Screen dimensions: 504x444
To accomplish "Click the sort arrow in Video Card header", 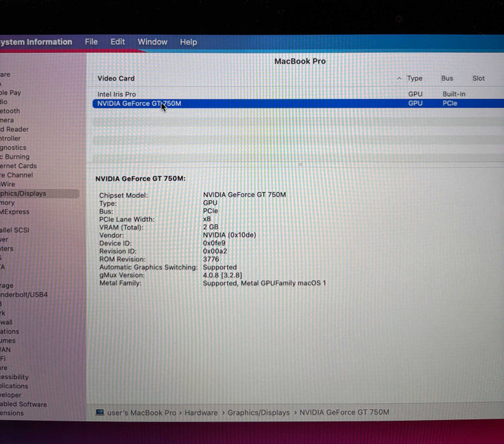I will pos(399,79).
